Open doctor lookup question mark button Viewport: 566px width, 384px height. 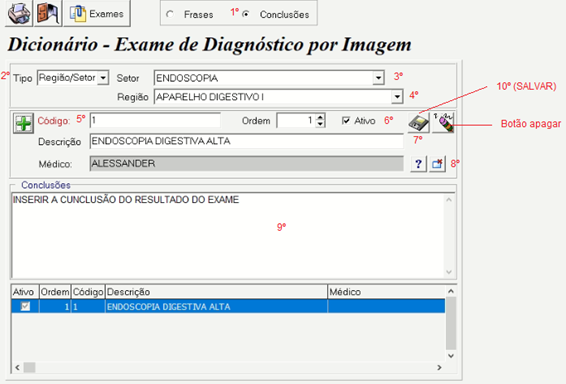coord(418,164)
